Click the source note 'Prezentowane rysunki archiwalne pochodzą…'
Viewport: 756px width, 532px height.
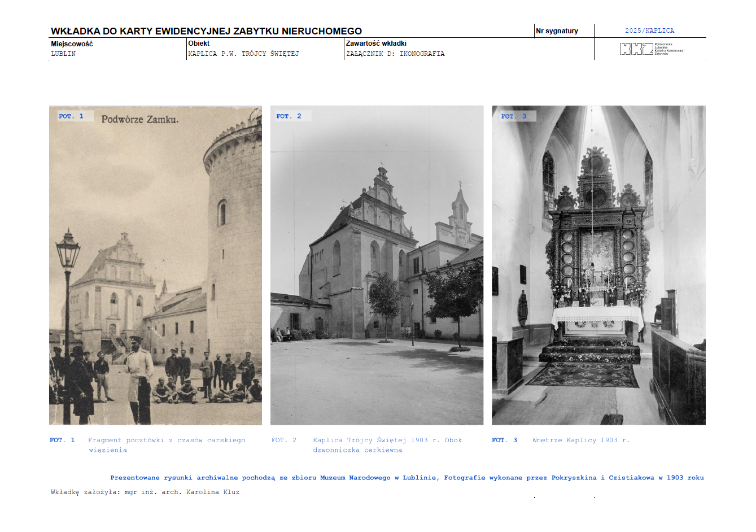[x=407, y=478]
